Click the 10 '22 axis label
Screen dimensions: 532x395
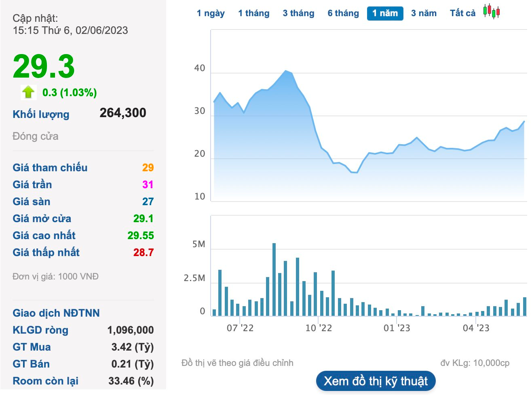[319, 328]
